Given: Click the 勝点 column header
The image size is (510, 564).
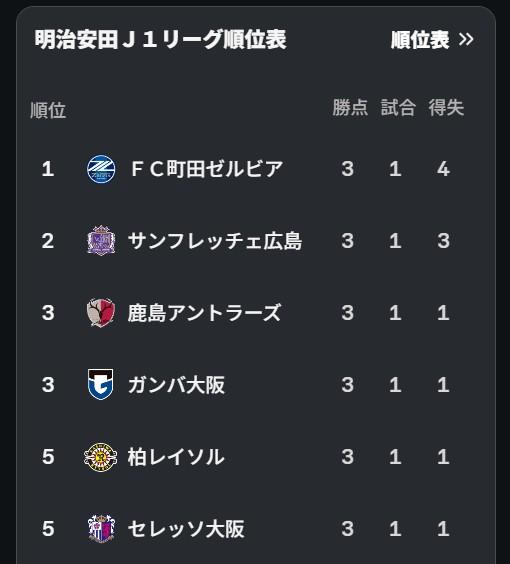Looking at the screenshot, I should click(350, 107).
